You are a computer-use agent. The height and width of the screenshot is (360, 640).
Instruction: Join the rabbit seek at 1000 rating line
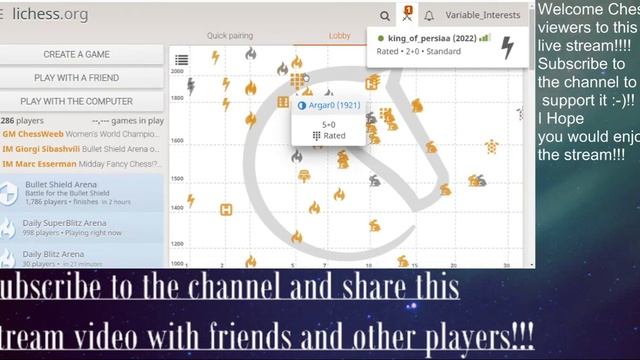[x=403, y=261]
